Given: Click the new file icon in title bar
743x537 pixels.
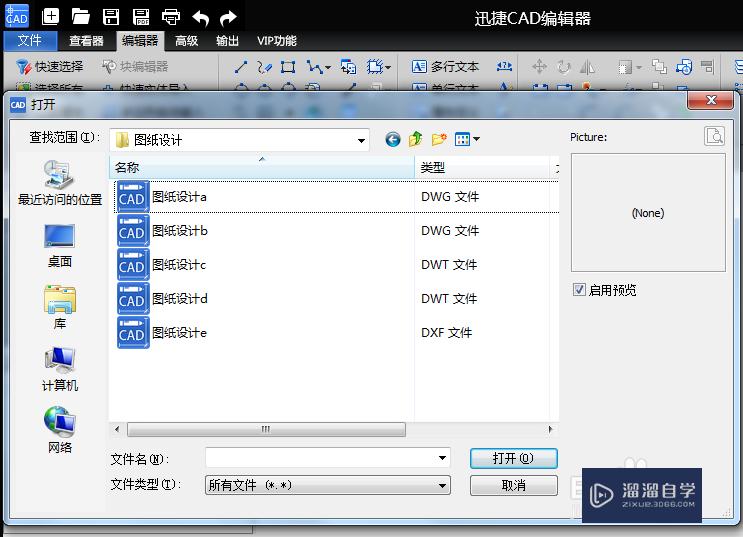Looking at the screenshot, I should point(50,17).
